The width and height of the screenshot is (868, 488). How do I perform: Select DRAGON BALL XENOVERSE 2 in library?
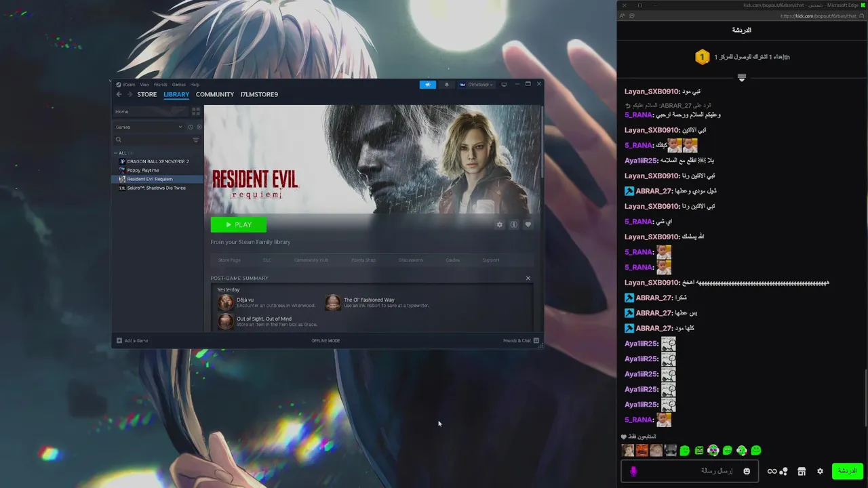point(158,161)
